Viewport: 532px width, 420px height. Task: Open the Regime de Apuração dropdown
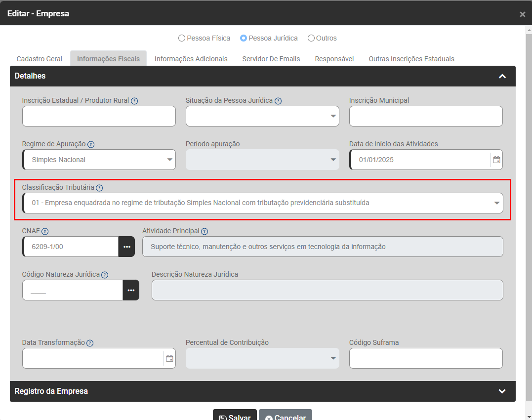(99, 160)
